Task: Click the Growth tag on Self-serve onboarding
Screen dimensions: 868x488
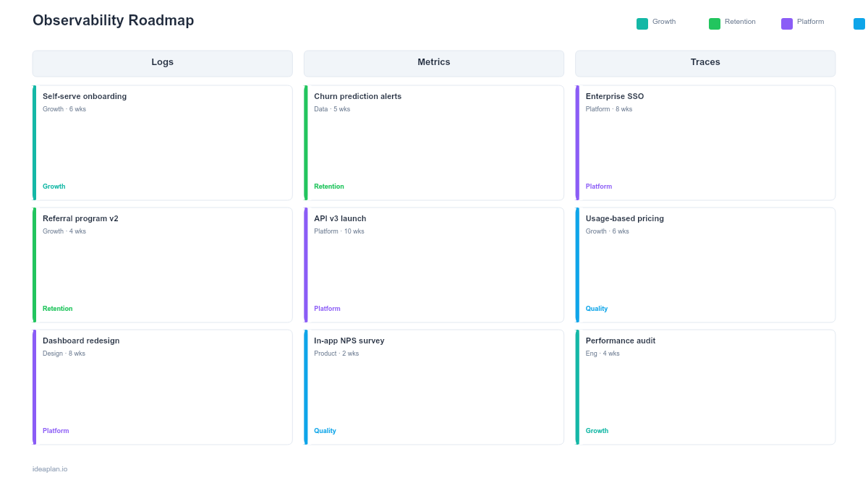Action: [54, 186]
